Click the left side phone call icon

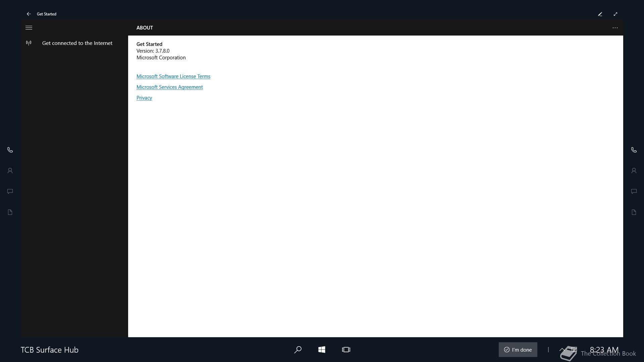click(10, 150)
